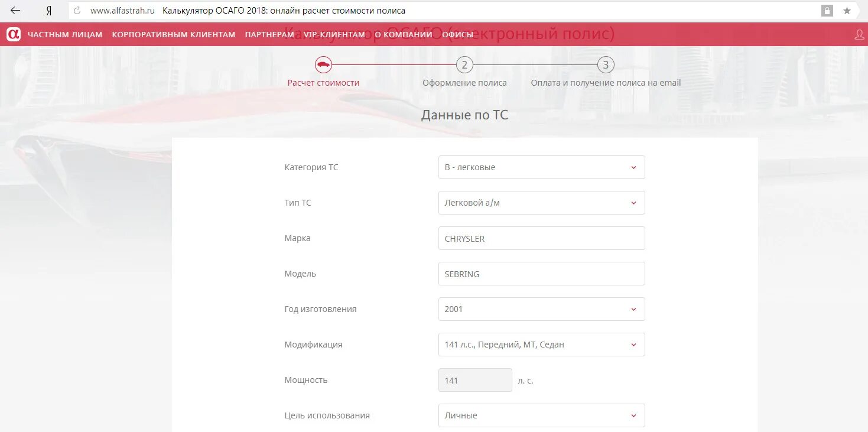
Task: Click 'Оформление полиса' step label
Action: 464,83
